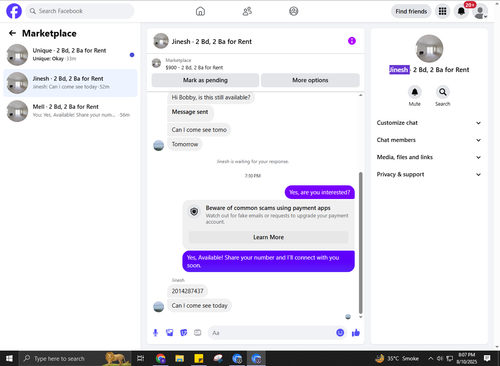The width and height of the screenshot is (500, 366).
Task: Open the Friends icon in top navigation
Action: click(247, 11)
